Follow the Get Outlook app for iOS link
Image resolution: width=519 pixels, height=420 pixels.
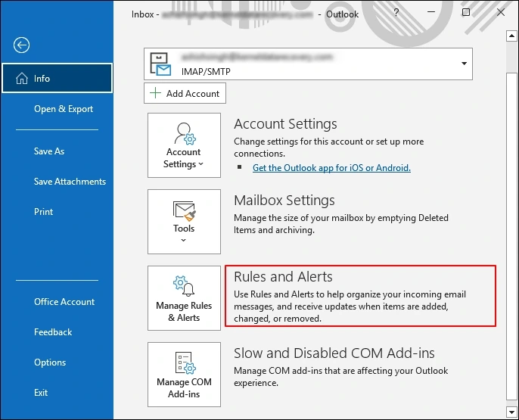[331, 168]
